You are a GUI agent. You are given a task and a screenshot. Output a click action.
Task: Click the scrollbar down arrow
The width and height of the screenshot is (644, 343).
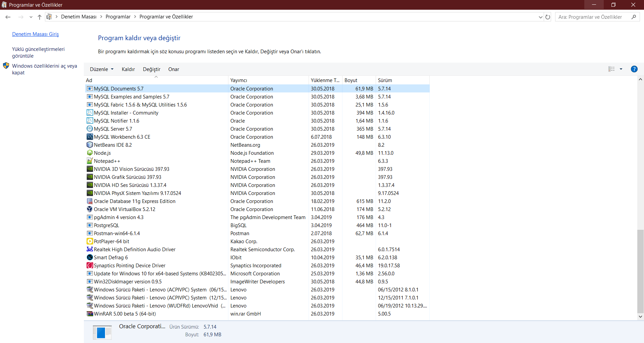(x=640, y=317)
